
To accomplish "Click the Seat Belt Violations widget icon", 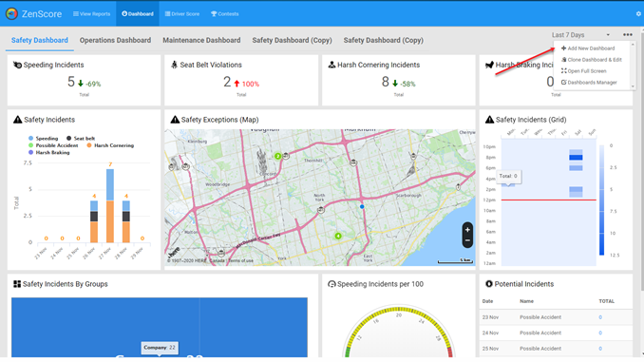I will tap(174, 65).
